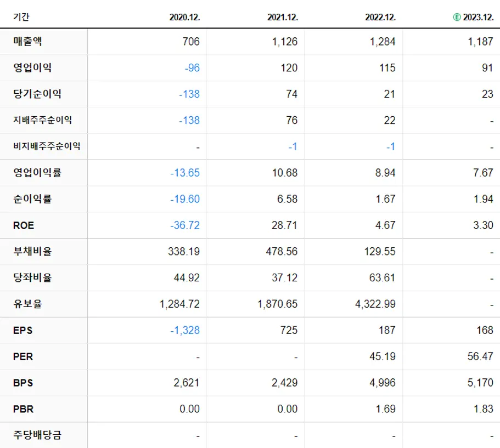
Task: Click the -19.60 net margin value
Action: [185, 199]
